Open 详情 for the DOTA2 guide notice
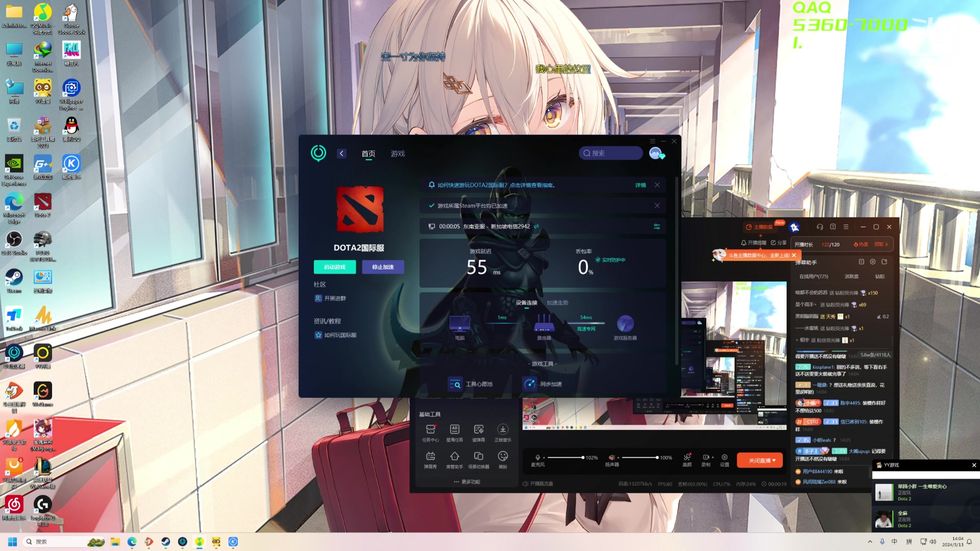This screenshot has height=551, width=980. [641, 185]
